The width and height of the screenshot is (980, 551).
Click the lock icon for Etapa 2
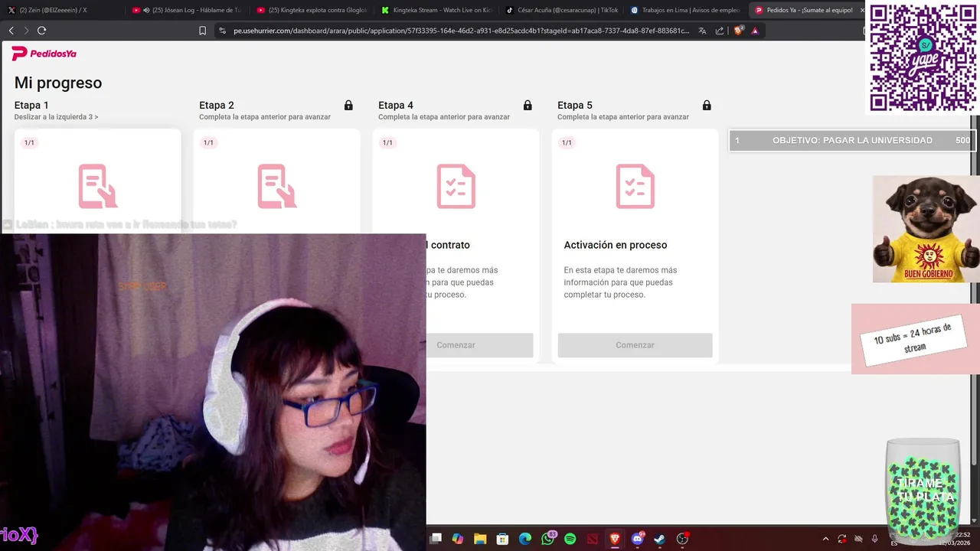click(x=348, y=105)
